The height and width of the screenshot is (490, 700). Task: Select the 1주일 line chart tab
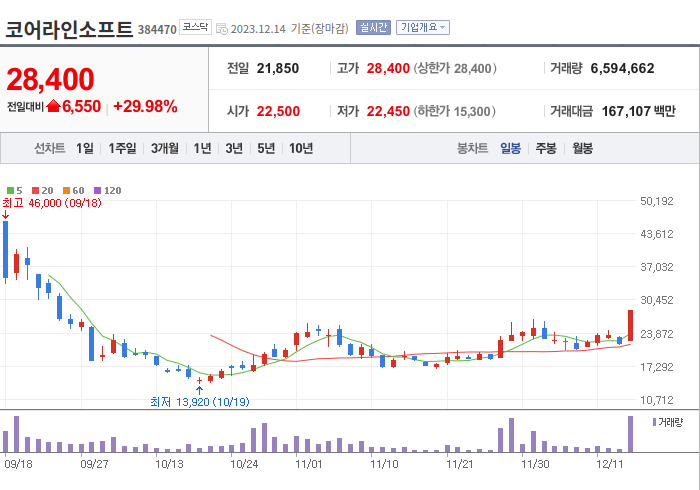tap(122, 148)
